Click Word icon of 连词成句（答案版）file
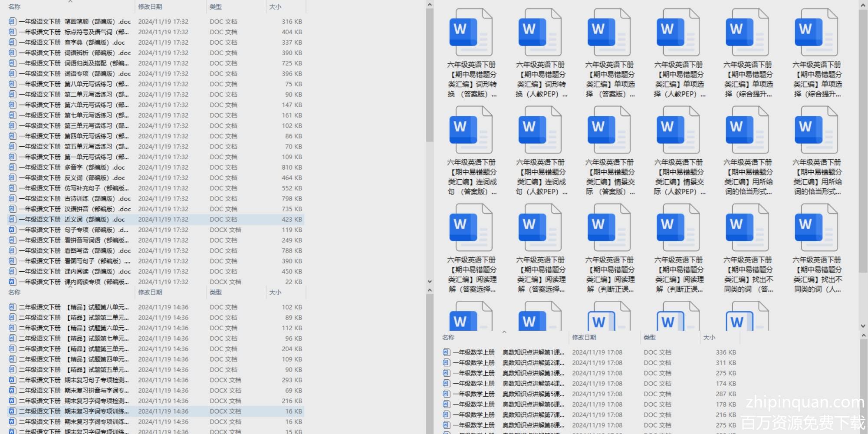The height and width of the screenshot is (434, 868). [x=470, y=131]
